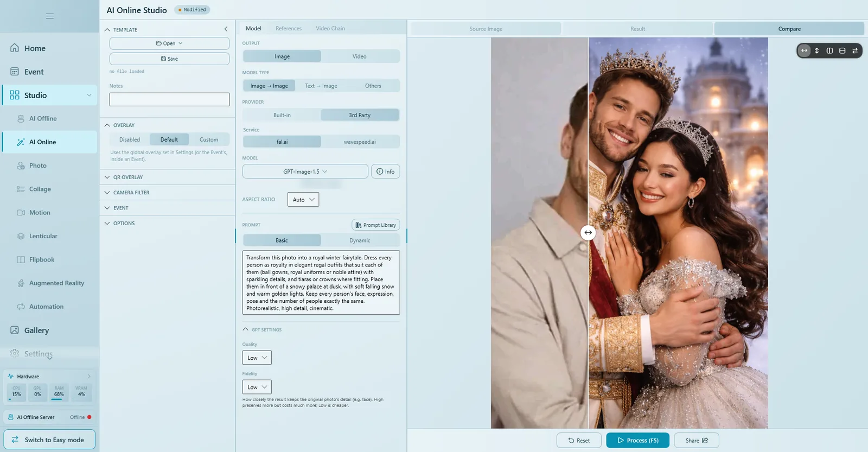Open the Photo studio mode
The height and width of the screenshot is (452, 868).
click(x=50, y=165)
